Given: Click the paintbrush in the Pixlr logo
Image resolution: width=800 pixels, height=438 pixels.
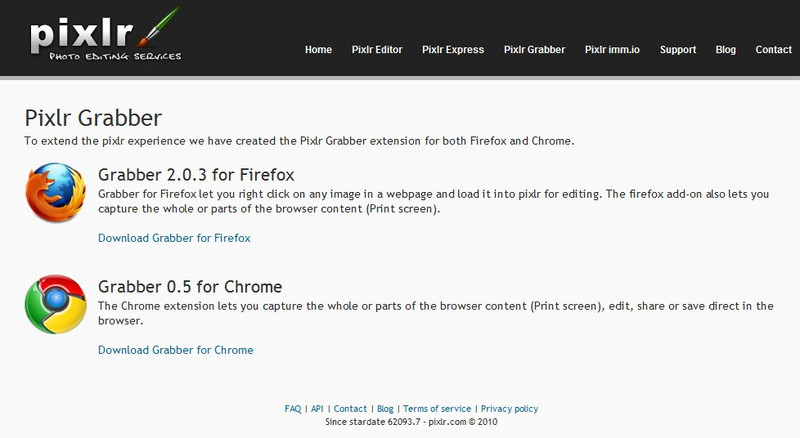Looking at the screenshot, I should [x=159, y=26].
